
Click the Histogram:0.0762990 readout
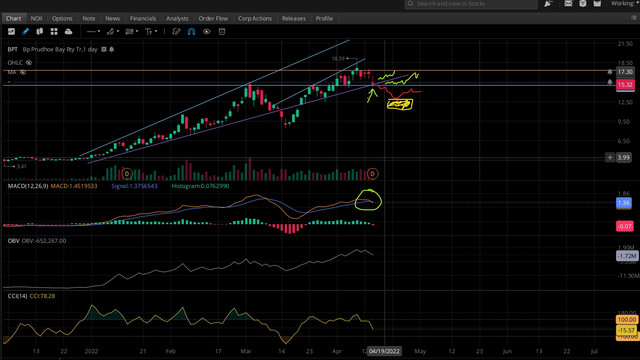pyautogui.click(x=200, y=186)
